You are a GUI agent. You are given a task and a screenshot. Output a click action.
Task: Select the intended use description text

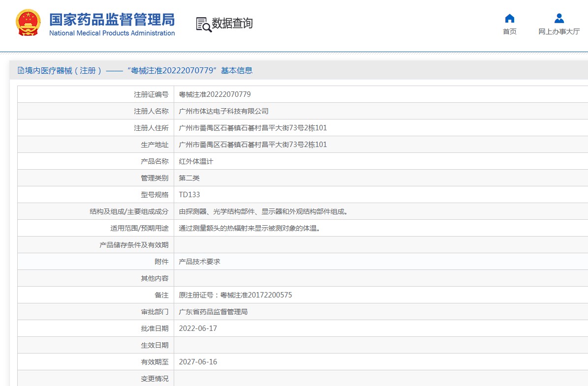[x=250, y=228]
